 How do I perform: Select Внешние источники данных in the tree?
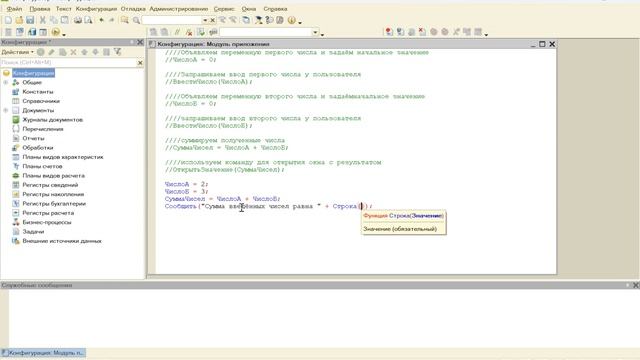pos(62,241)
